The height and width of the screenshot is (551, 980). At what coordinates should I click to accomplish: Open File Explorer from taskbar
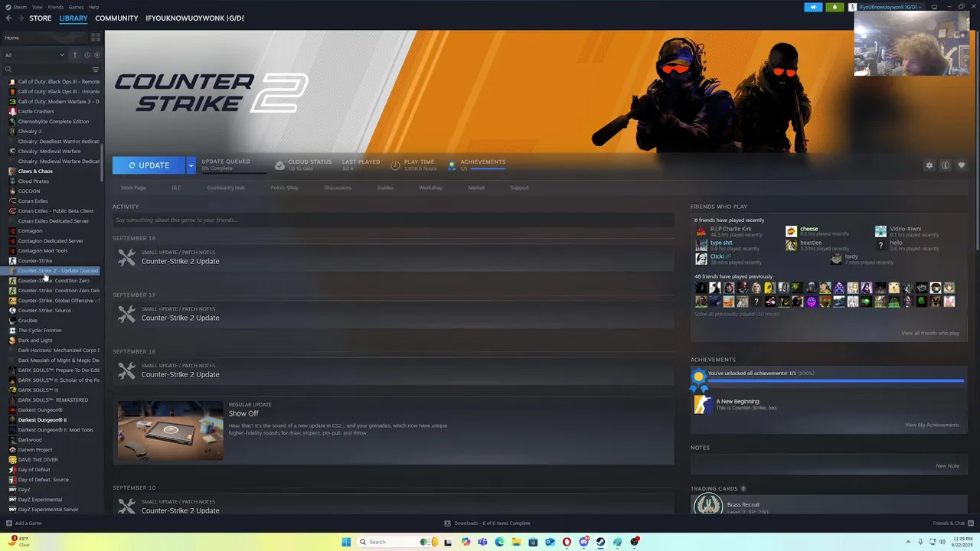[x=516, y=542]
